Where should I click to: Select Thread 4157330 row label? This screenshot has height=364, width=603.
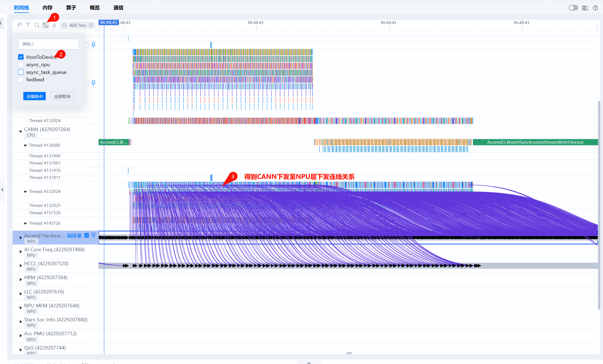pos(45,213)
